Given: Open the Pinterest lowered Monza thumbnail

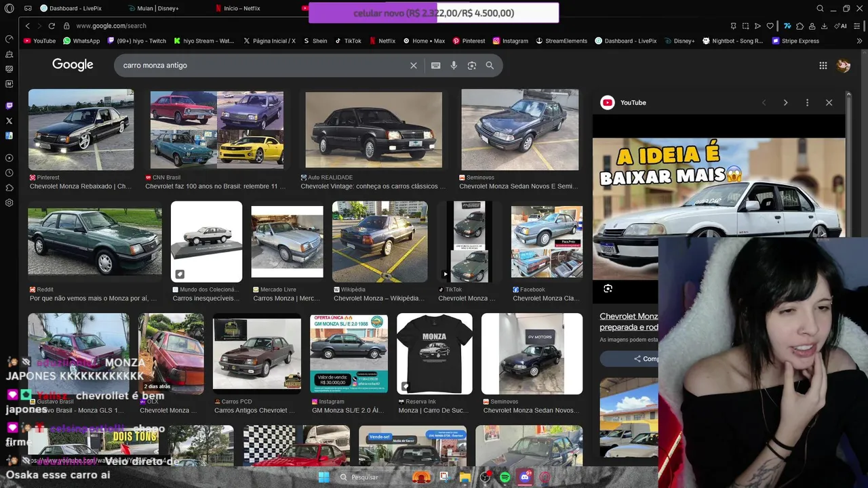Looking at the screenshot, I should click(x=81, y=129).
